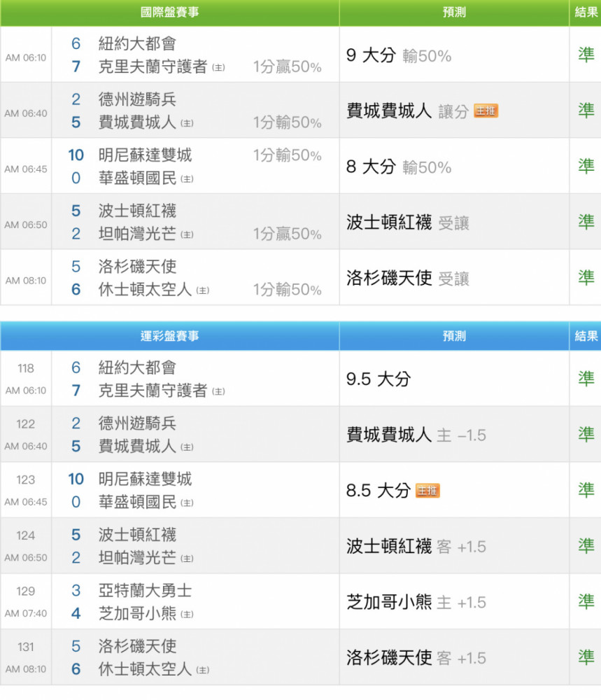This screenshot has width=601, height=700.
Task: Open 坦帕灣光芒 in the 國際盤 table
Action: click(x=137, y=234)
